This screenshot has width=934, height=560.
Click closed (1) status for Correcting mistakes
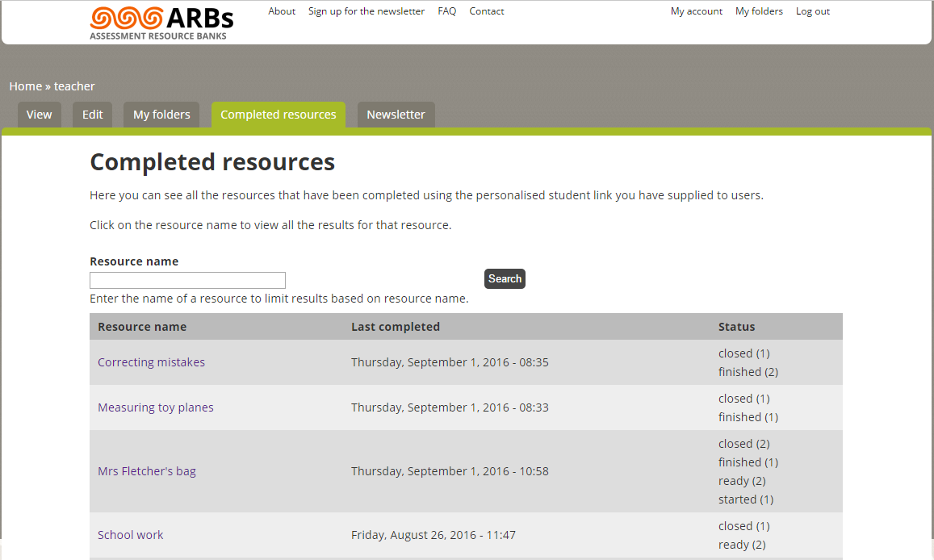coord(744,353)
